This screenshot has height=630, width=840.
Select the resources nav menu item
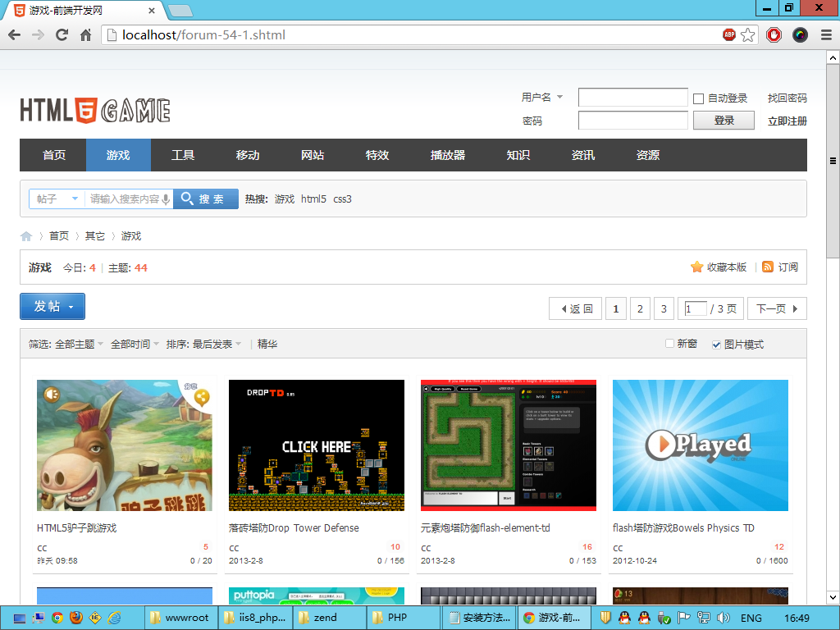tap(648, 155)
